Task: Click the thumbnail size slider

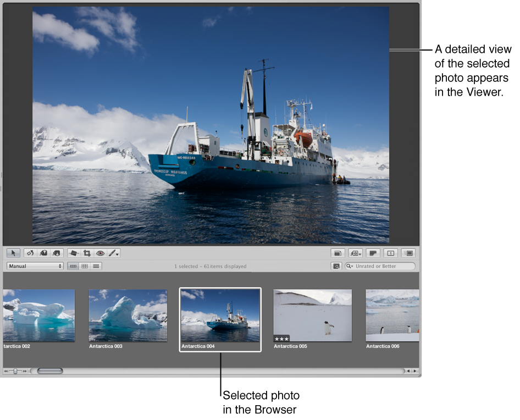Action: pos(15,371)
